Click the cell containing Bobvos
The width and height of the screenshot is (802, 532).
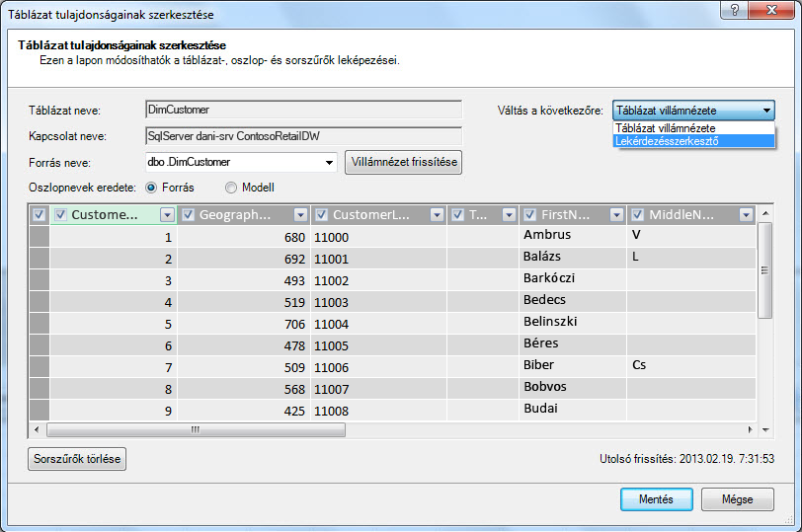pyautogui.click(x=572, y=387)
